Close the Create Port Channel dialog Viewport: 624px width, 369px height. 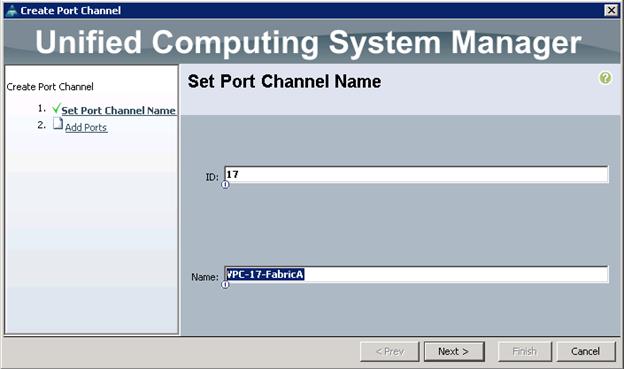pyautogui.click(x=611, y=10)
